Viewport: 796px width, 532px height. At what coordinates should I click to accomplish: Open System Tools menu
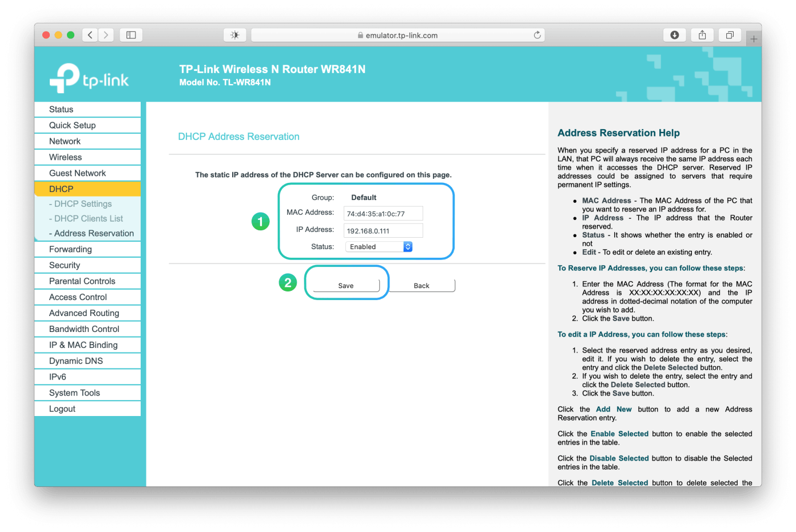[x=87, y=393]
